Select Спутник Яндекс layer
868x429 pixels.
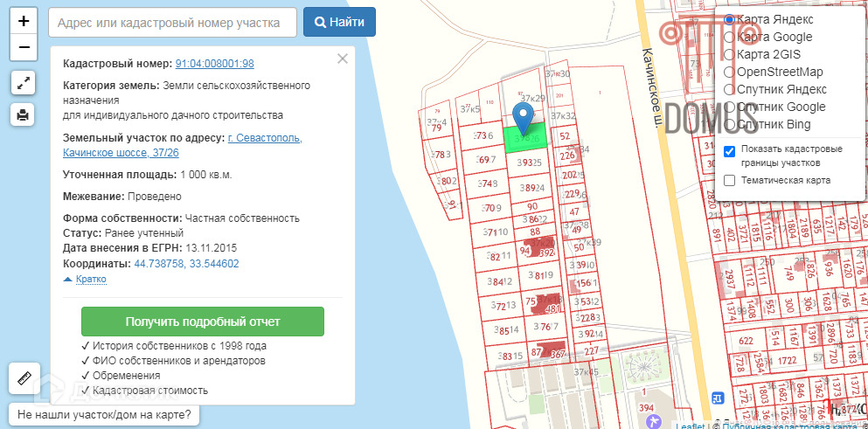729,89
